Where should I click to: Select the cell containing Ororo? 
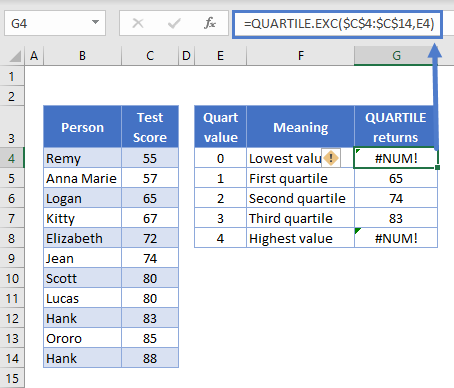tap(82, 338)
